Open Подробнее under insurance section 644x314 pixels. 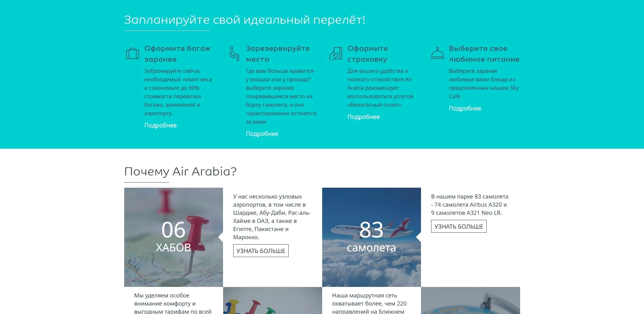point(363,117)
